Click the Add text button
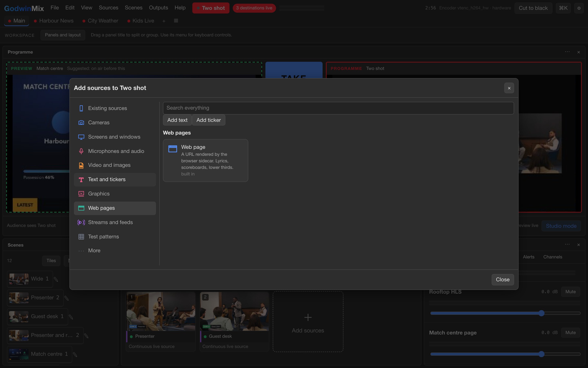Viewport: 588px width, 368px height. click(x=177, y=120)
